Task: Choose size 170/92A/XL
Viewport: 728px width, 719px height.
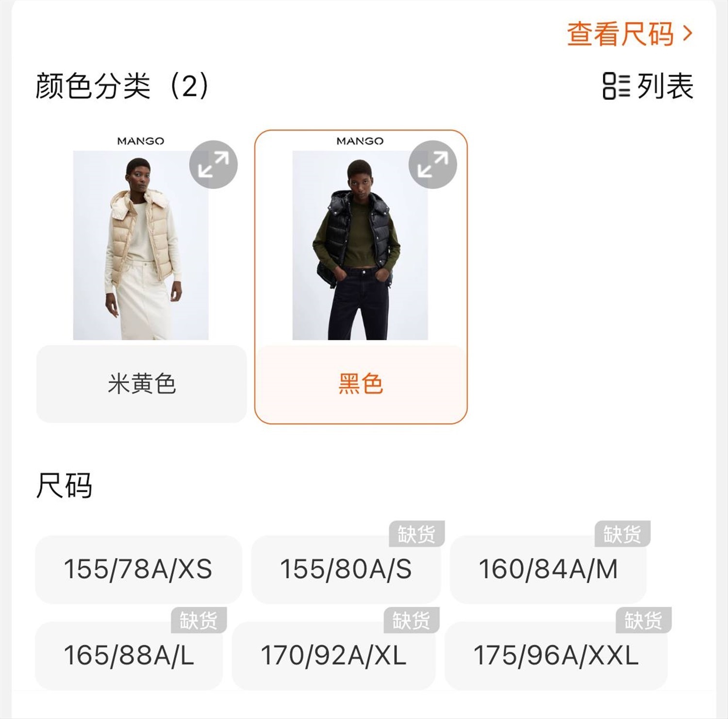Action: pyautogui.click(x=334, y=655)
